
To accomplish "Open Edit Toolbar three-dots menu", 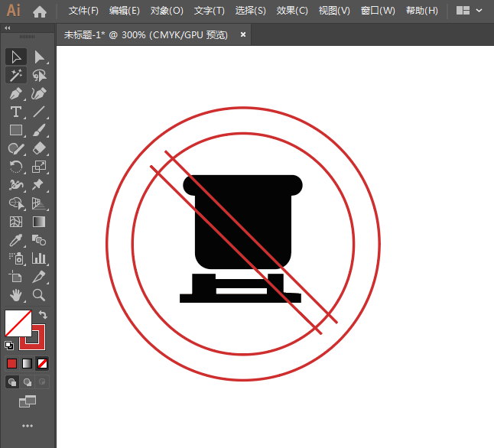I will 28,426.
